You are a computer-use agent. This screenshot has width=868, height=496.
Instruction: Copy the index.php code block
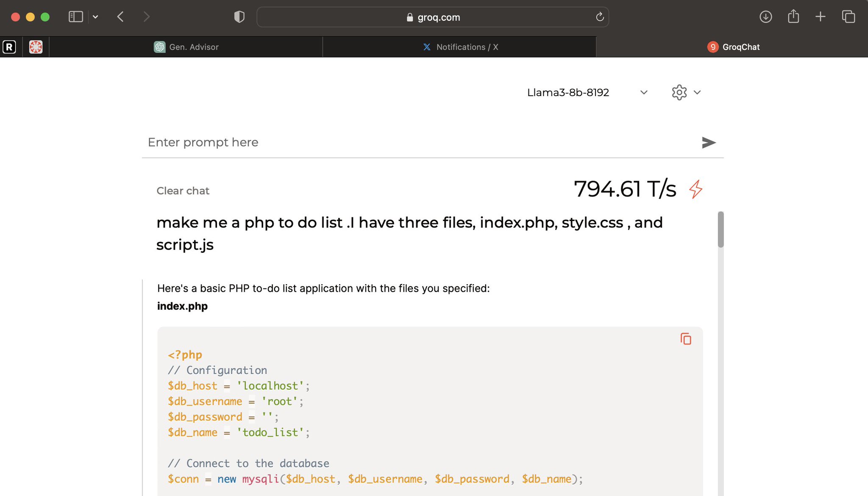686,339
